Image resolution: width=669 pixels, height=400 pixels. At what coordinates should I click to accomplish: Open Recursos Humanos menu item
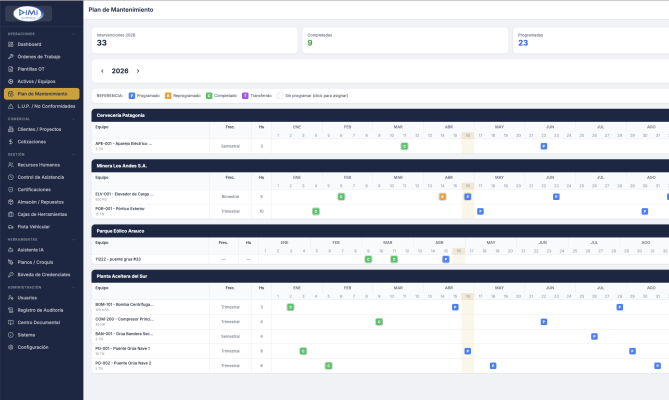pyautogui.click(x=38, y=164)
